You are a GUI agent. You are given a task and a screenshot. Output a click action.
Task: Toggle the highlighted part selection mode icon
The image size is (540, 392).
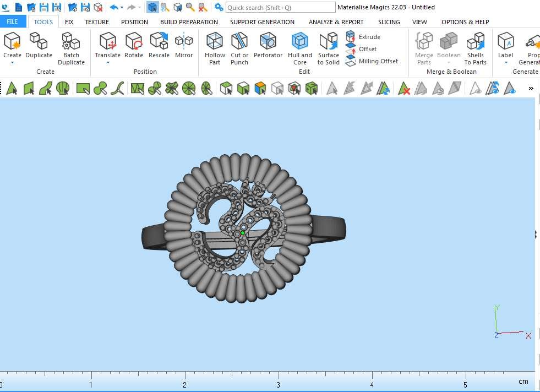coord(152,7)
